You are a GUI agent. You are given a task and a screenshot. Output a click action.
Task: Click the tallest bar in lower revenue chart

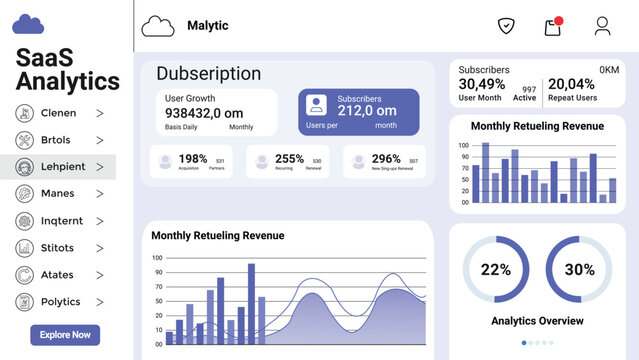[x=251, y=304]
